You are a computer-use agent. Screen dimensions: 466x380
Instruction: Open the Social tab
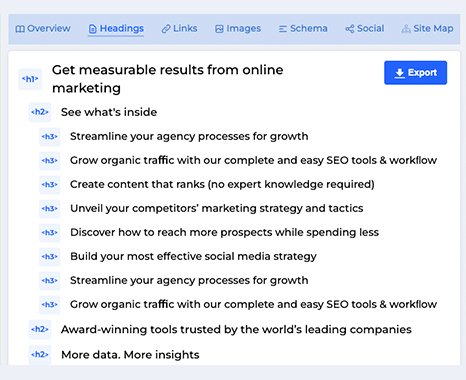click(x=364, y=29)
